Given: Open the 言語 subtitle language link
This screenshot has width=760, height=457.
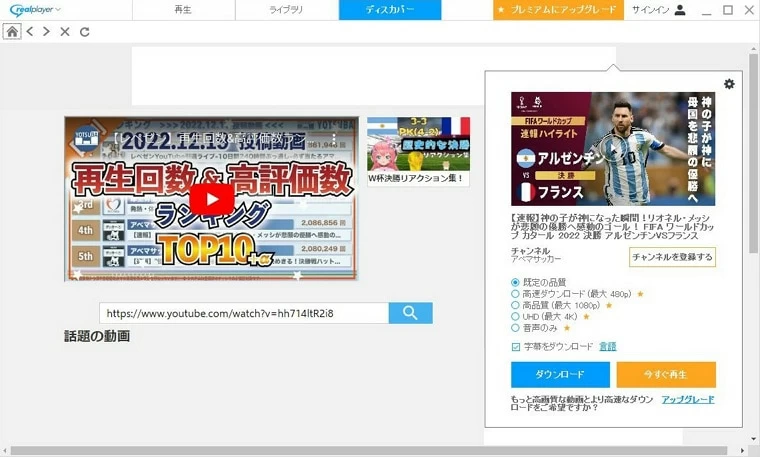Looking at the screenshot, I should (x=608, y=346).
